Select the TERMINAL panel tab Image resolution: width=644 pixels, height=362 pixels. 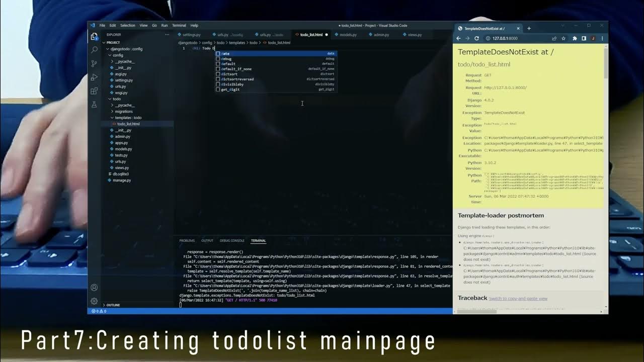pyautogui.click(x=258, y=241)
